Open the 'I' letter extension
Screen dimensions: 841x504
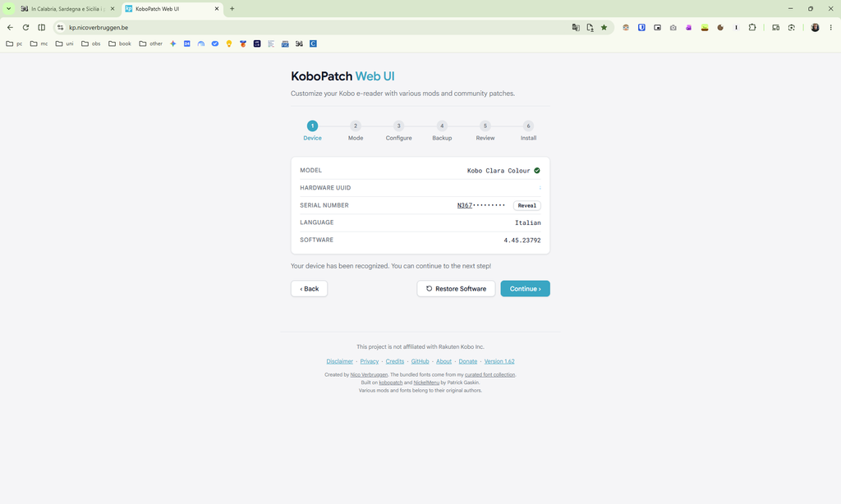[x=737, y=27]
